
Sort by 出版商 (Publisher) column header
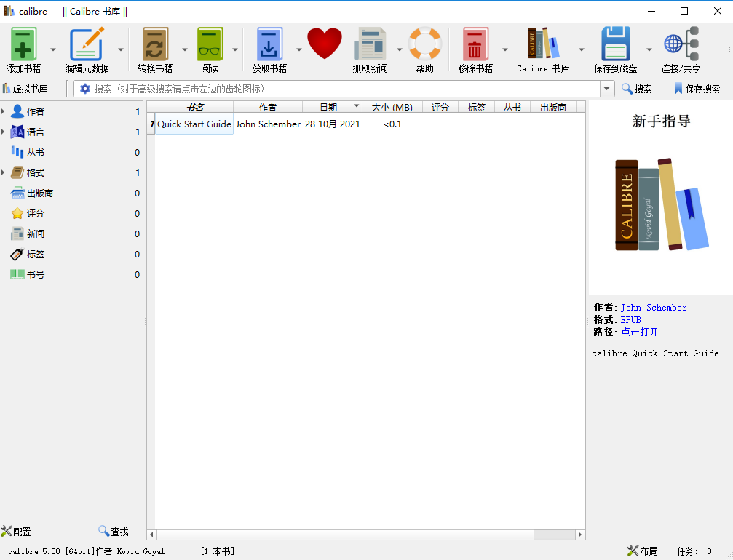point(553,107)
